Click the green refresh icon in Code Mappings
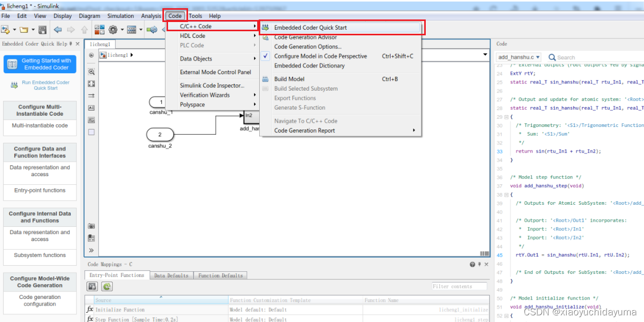 tap(108, 287)
